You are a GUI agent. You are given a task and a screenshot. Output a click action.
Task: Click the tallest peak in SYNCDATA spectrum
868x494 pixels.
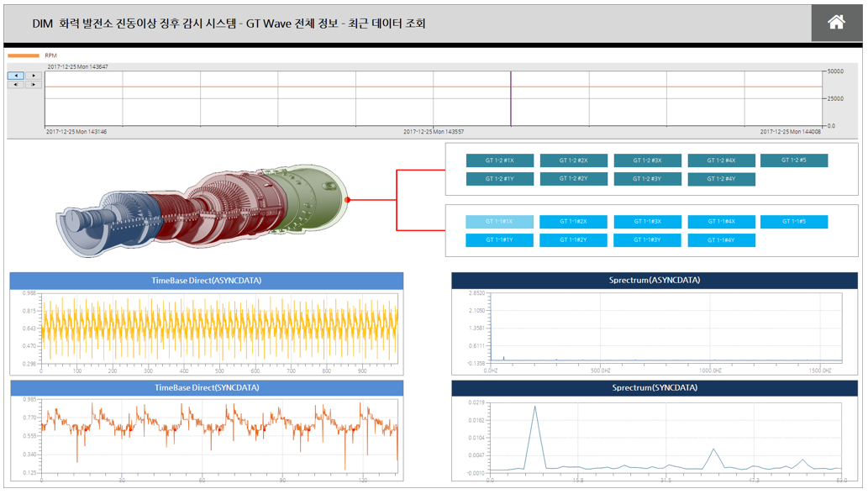pos(534,407)
